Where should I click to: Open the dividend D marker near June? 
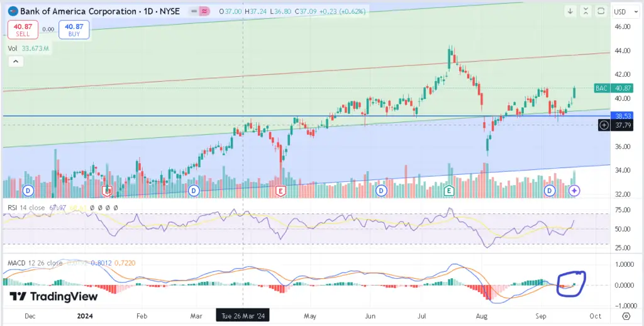click(382, 191)
